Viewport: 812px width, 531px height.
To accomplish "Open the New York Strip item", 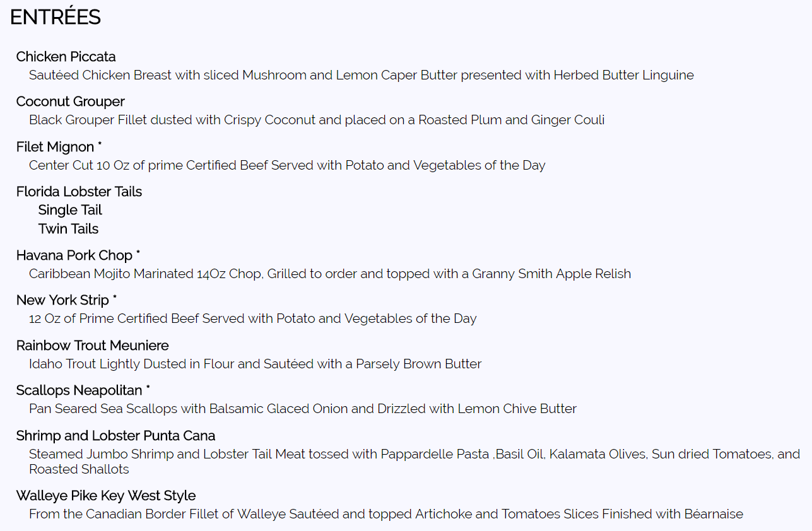I will pyautogui.click(x=63, y=300).
